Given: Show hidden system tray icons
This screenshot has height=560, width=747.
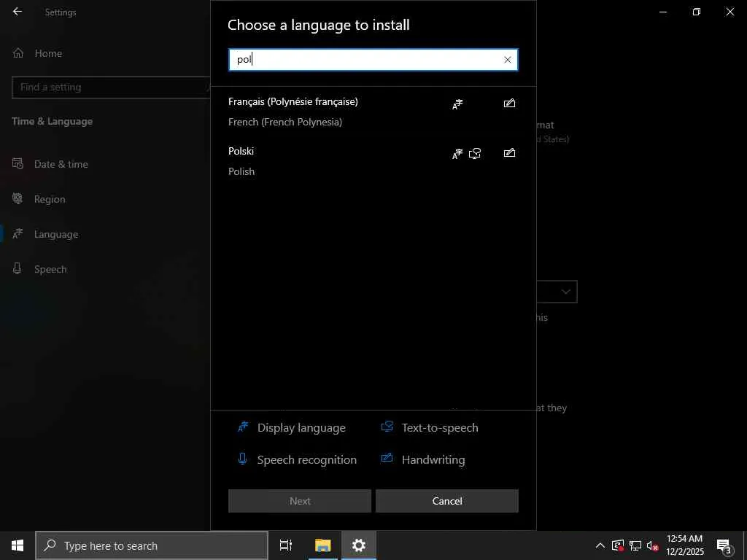Looking at the screenshot, I should coord(600,545).
